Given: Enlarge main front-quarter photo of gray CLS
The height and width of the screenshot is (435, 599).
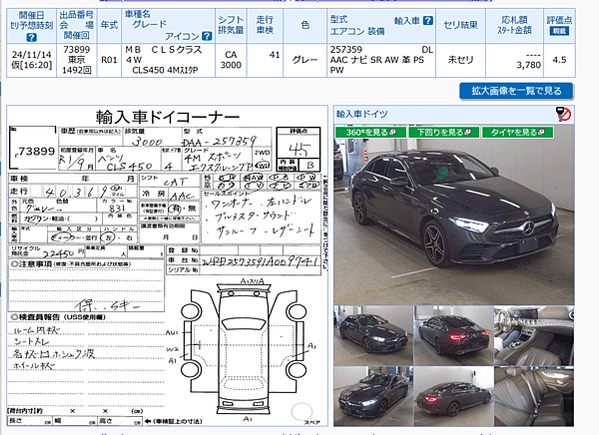Looking at the screenshot, I should tap(454, 215).
